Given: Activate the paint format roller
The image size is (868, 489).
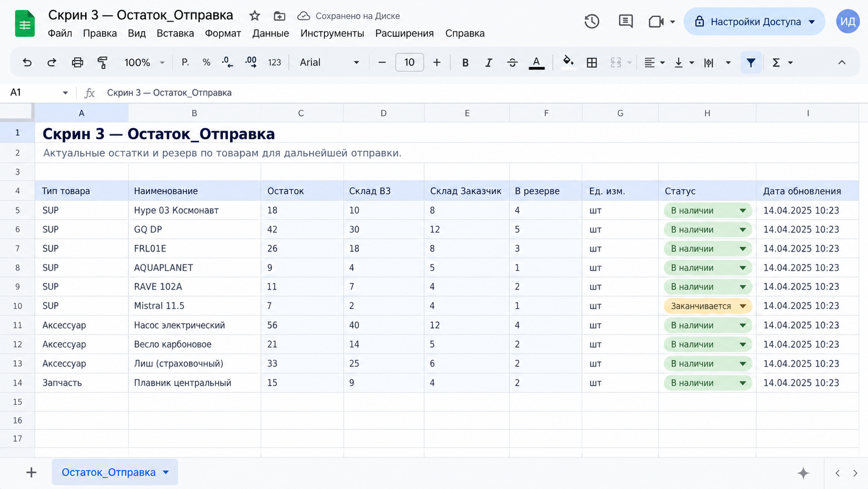Looking at the screenshot, I should [x=102, y=62].
